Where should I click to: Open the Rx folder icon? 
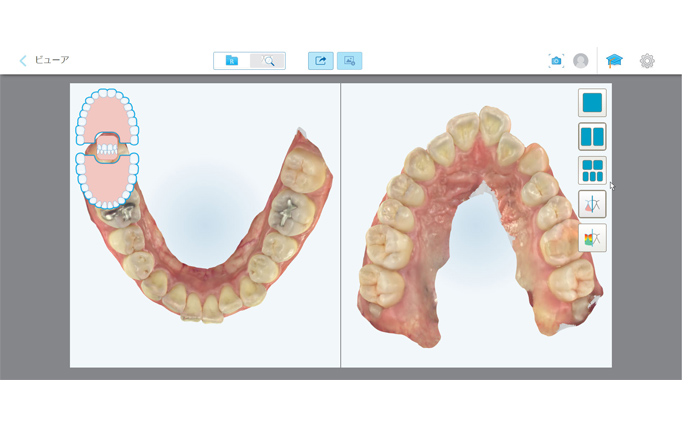point(232,61)
